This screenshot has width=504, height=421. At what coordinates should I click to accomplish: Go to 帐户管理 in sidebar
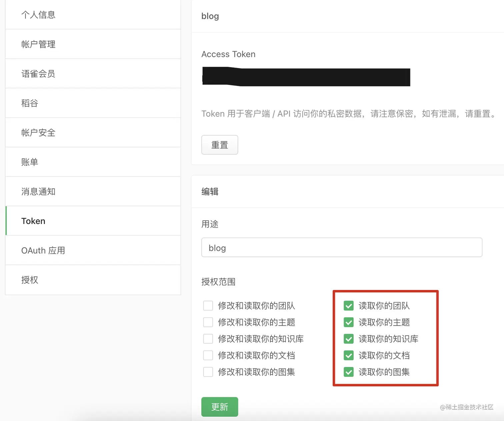(x=93, y=44)
